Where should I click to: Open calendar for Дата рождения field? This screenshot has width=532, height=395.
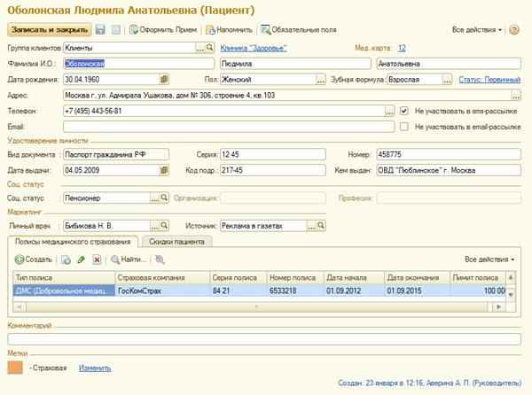point(164,80)
